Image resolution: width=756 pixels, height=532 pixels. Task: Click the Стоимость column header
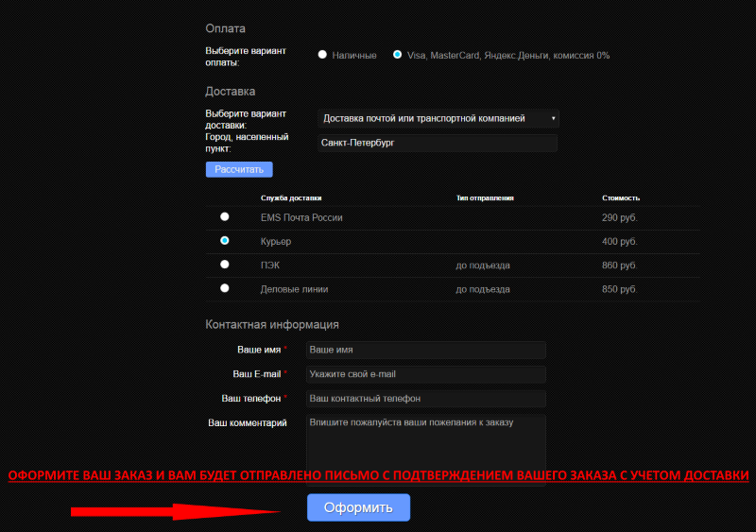[x=621, y=198]
